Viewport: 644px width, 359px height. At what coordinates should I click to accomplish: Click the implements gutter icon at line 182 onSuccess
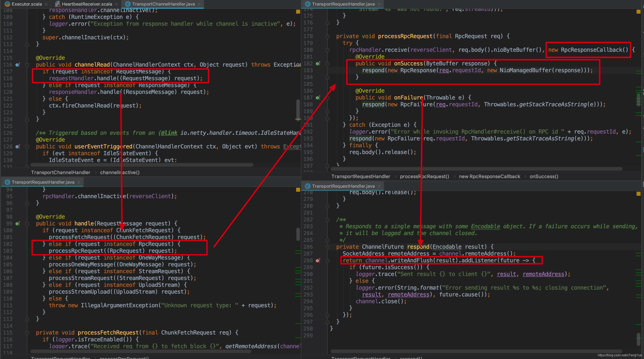(318, 63)
